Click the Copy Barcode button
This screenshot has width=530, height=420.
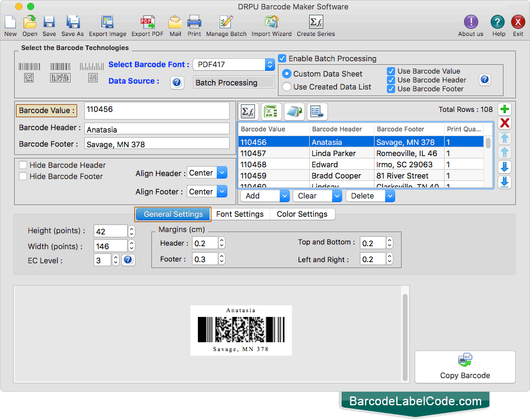(465, 367)
